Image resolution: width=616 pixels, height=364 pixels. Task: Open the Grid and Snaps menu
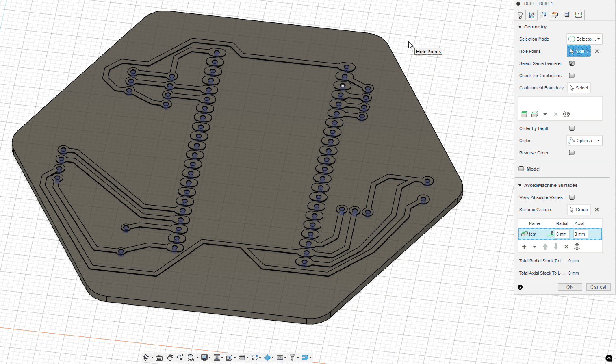click(x=217, y=357)
